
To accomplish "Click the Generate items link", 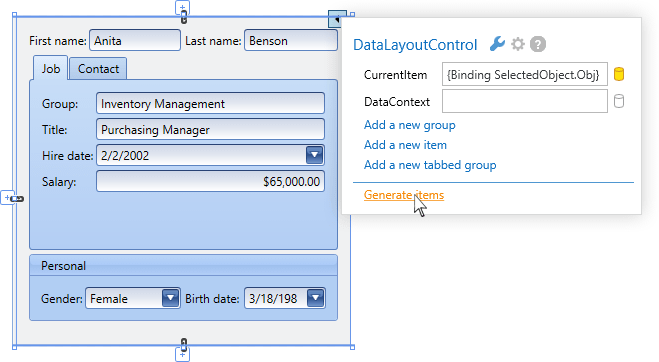I will pyautogui.click(x=404, y=195).
